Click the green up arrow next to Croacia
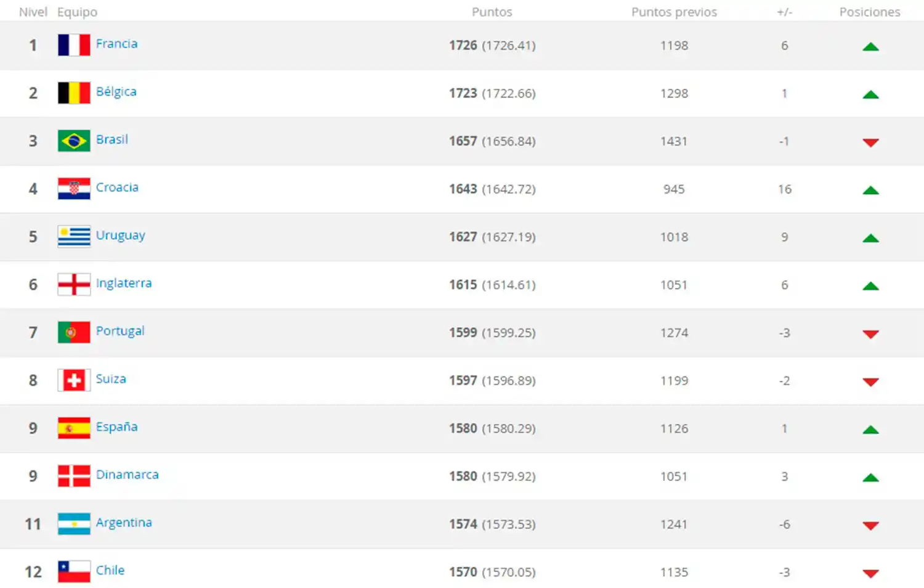The width and height of the screenshot is (924, 588). click(x=870, y=190)
